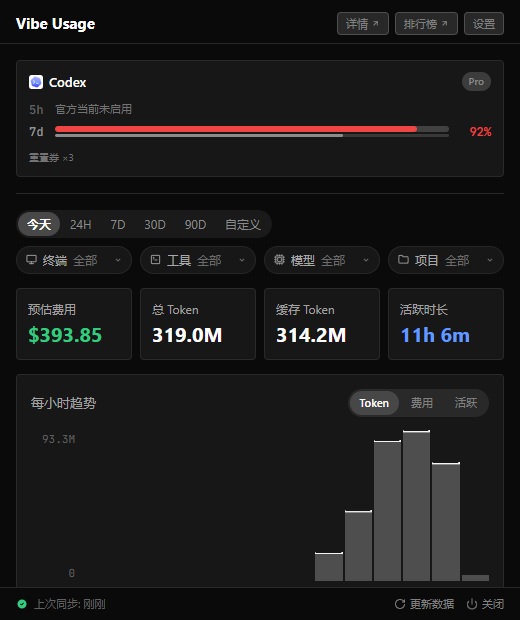Select the 30D time range tab
The image size is (520, 620).
click(x=155, y=224)
